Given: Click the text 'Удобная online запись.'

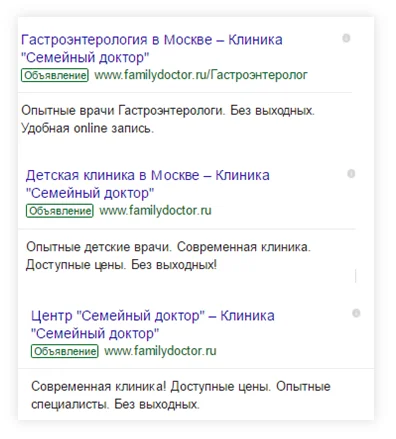Looking at the screenshot, I should click(87, 128).
